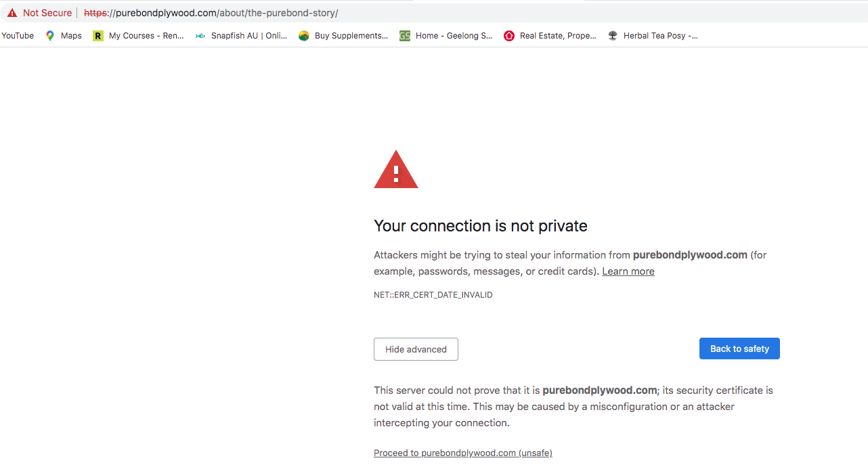Click the NET::ERR_CERT_DATE_INVALID error code
This screenshot has width=868, height=473.
click(x=433, y=295)
